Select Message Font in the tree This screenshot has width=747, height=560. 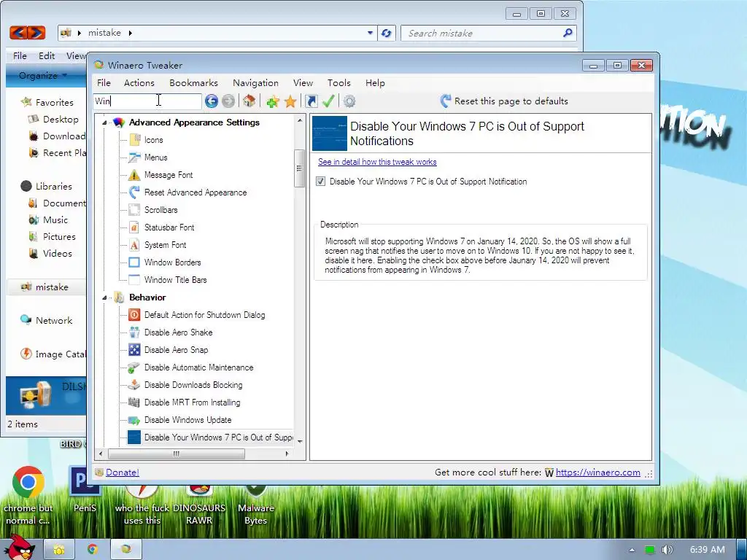(169, 175)
